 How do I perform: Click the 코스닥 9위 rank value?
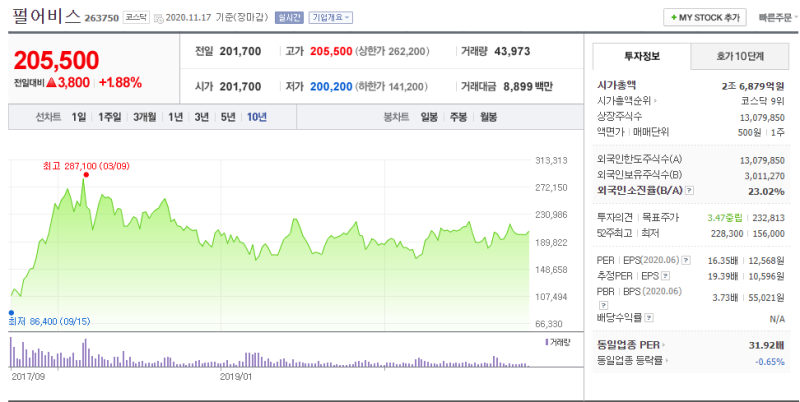tap(763, 101)
